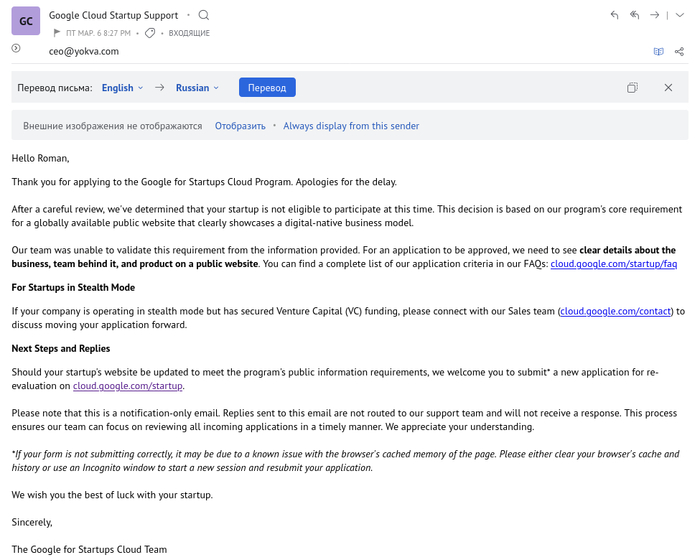Image resolution: width=700 pixels, height=560 pixels.
Task: Click the copy icon in translation bar
Action: 632,88
